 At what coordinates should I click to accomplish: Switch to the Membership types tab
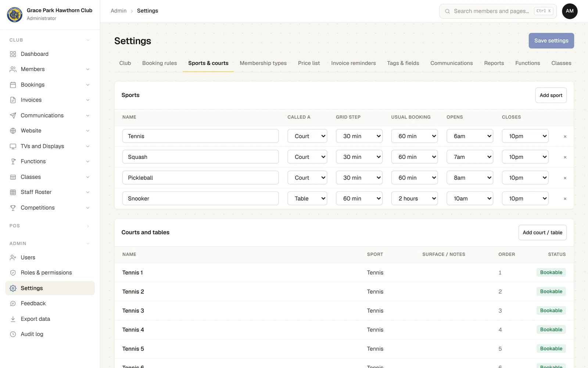point(263,63)
